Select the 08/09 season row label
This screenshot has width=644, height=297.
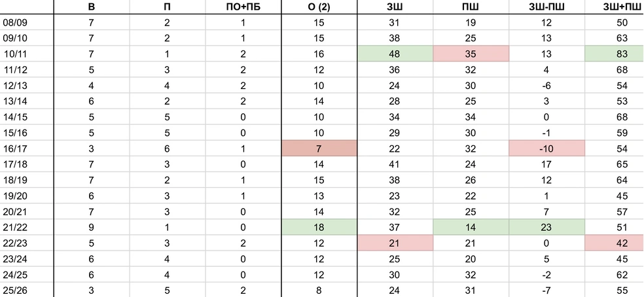tap(14, 22)
